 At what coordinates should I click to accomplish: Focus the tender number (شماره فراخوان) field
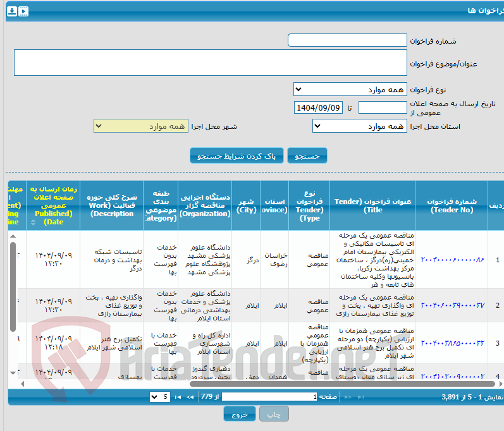347,40
